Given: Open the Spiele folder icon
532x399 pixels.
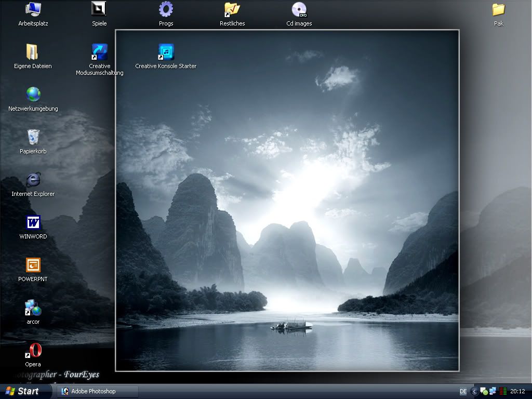Looking at the screenshot, I should (x=98, y=10).
